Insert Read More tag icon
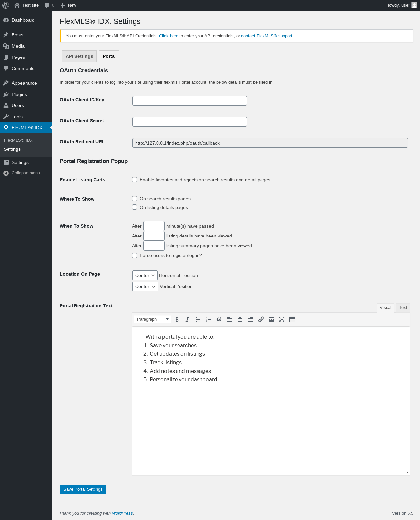This screenshot has width=420, height=520. tap(271, 319)
